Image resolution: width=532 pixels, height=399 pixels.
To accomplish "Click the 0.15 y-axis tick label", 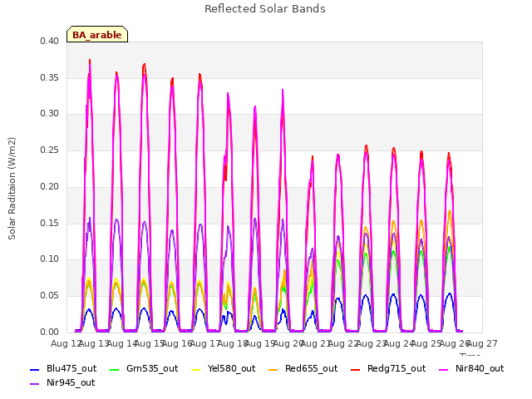I will pos(50,224).
